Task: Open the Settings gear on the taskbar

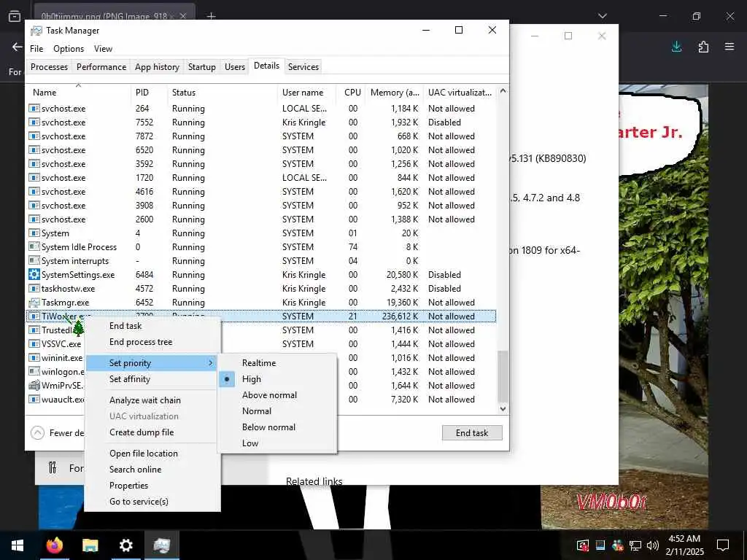Action: pos(125,545)
